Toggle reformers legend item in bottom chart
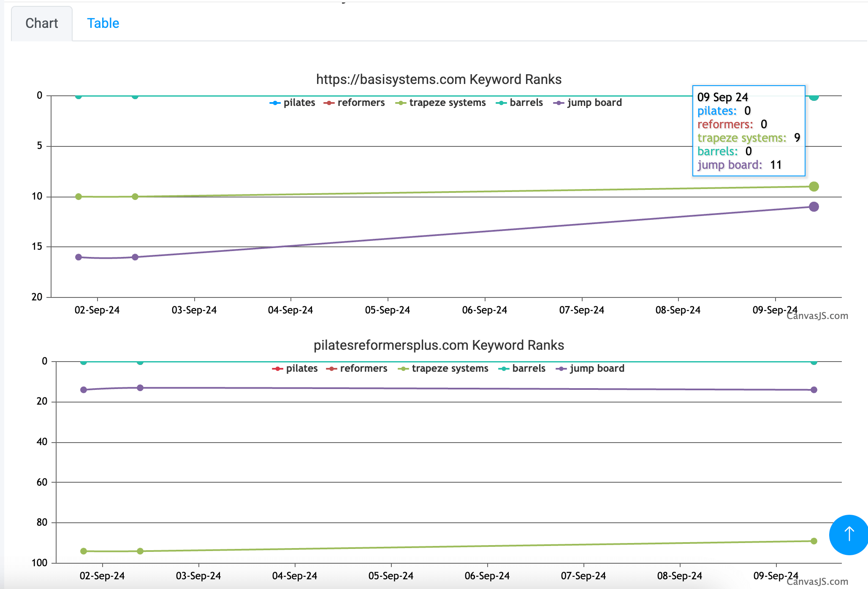This screenshot has height=589, width=868. tap(363, 368)
